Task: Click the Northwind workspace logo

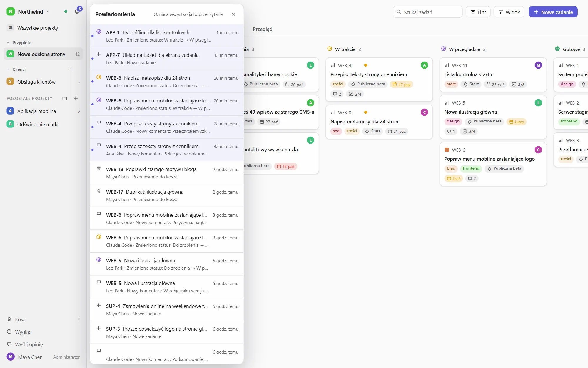Action: (11, 11)
